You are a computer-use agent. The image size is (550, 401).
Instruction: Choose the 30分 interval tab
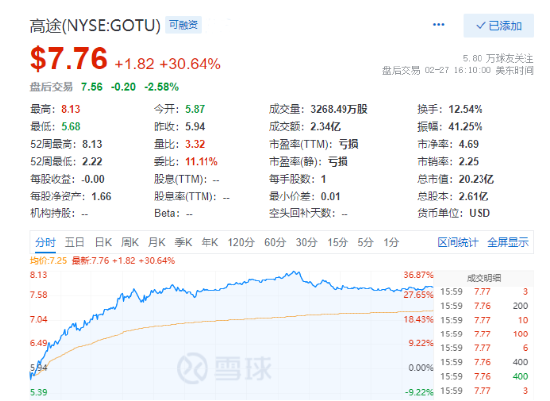306,242
